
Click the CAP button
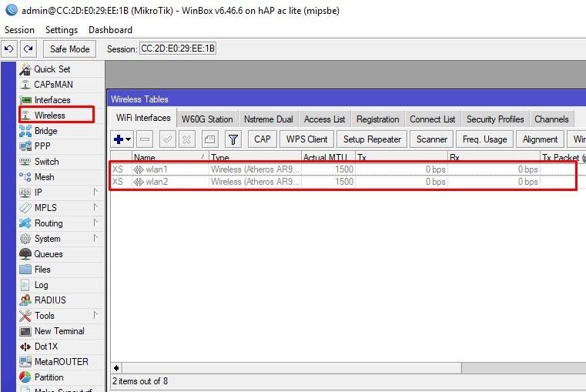pyautogui.click(x=263, y=139)
